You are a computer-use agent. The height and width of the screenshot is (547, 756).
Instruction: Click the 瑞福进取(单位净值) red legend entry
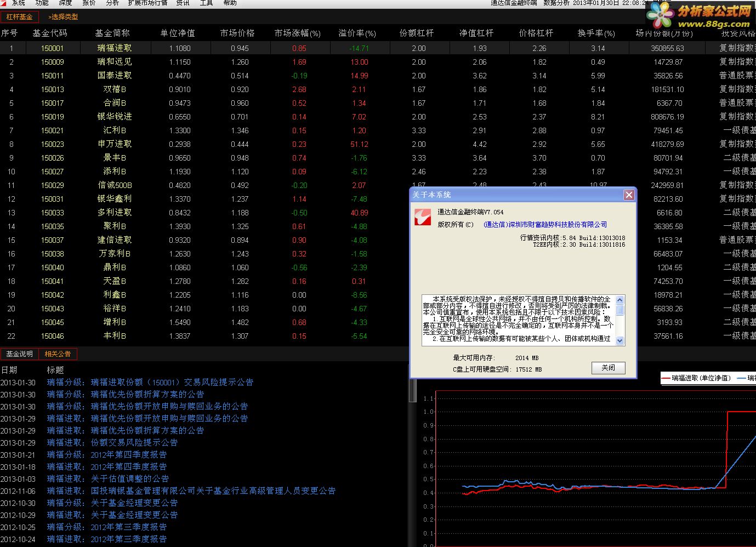click(696, 378)
